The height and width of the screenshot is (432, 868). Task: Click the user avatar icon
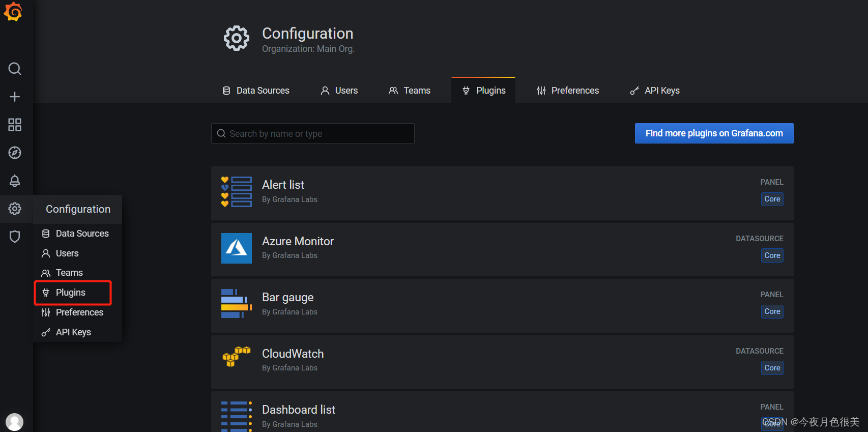coord(14,422)
